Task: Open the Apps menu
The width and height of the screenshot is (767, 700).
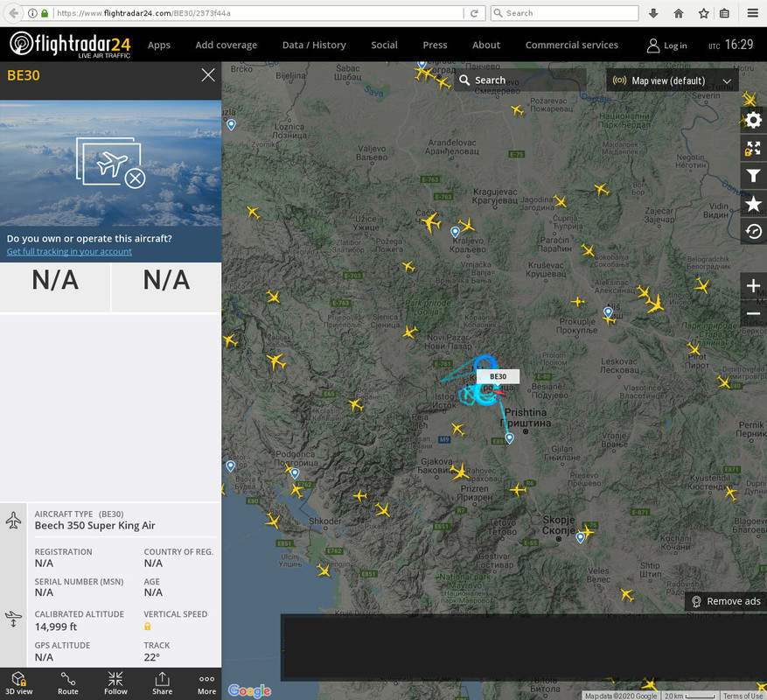Action: tap(159, 45)
